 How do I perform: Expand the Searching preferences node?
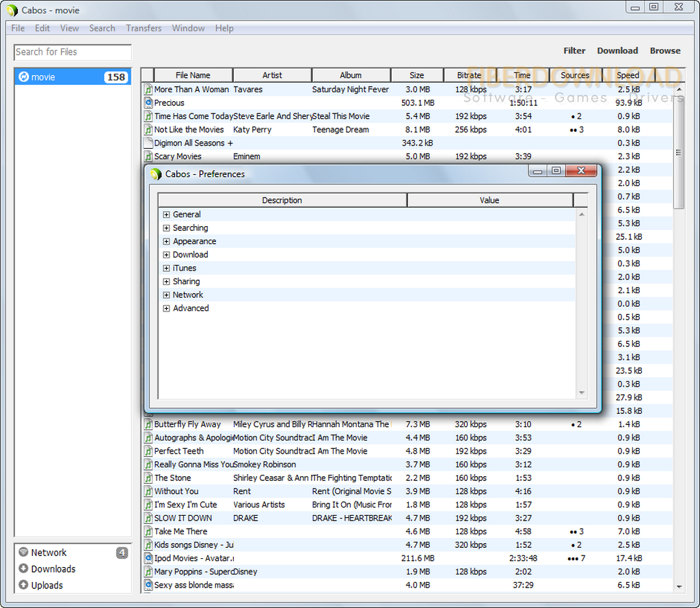click(x=166, y=228)
